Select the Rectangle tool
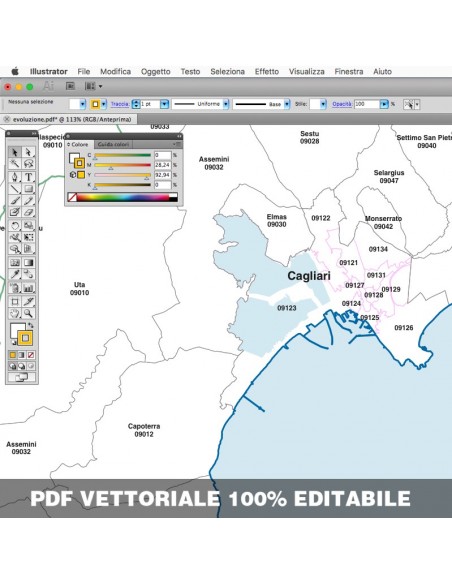The width and height of the screenshot is (452, 584). coord(29,189)
